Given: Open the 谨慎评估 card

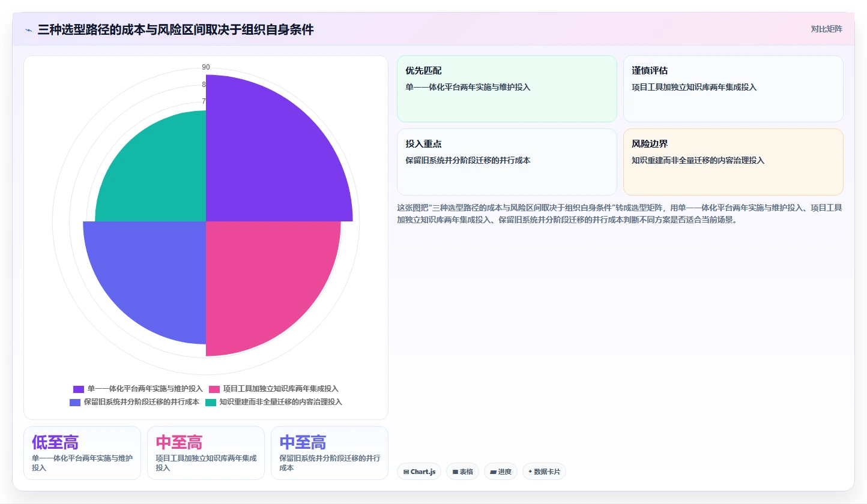Looking at the screenshot, I should 733,89.
